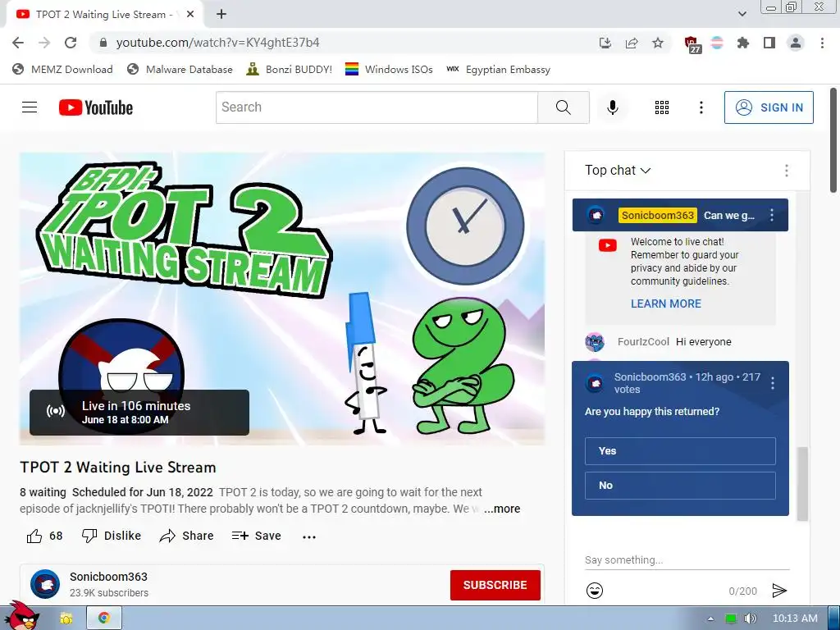
Task: Open the Sonicboom363 channel name link
Action: pyautogui.click(x=108, y=577)
